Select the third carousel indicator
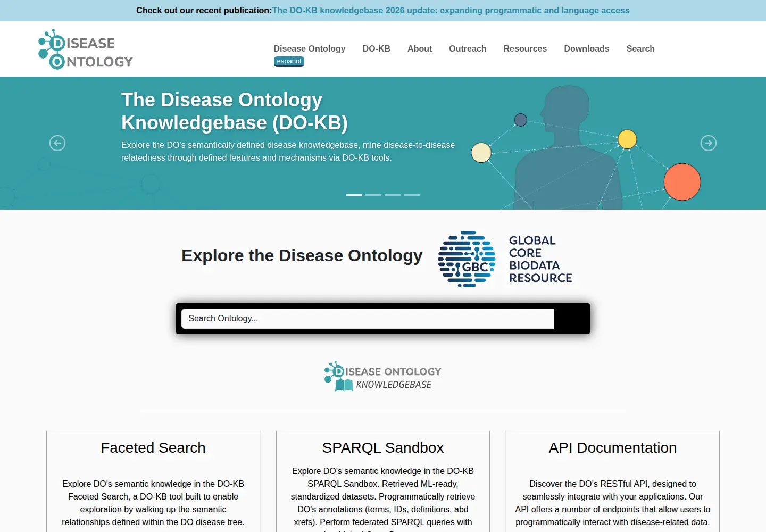 tap(393, 195)
